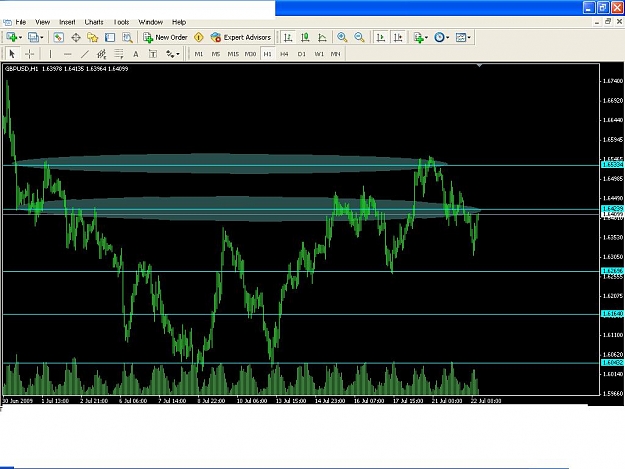Open the View menu
Viewport: 625px width, 469px height.
tap(42, 22)
